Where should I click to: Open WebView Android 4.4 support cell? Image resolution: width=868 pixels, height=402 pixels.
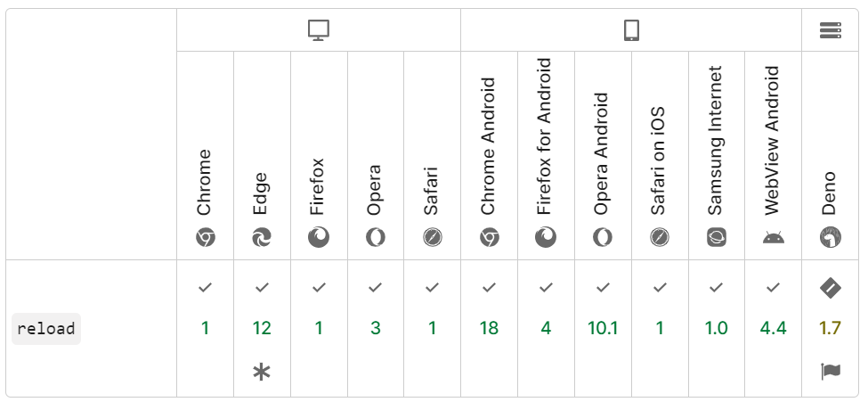pos(774,328)
